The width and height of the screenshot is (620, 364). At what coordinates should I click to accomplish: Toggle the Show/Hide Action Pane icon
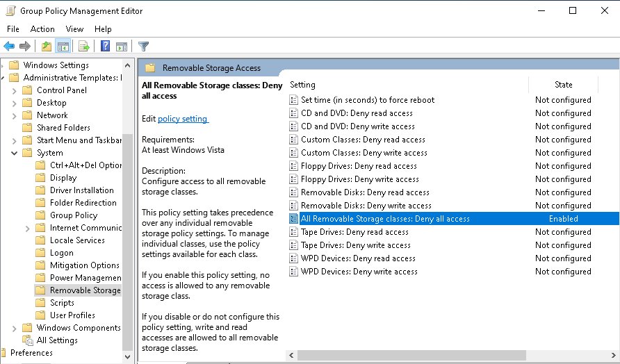pos(122,47)
